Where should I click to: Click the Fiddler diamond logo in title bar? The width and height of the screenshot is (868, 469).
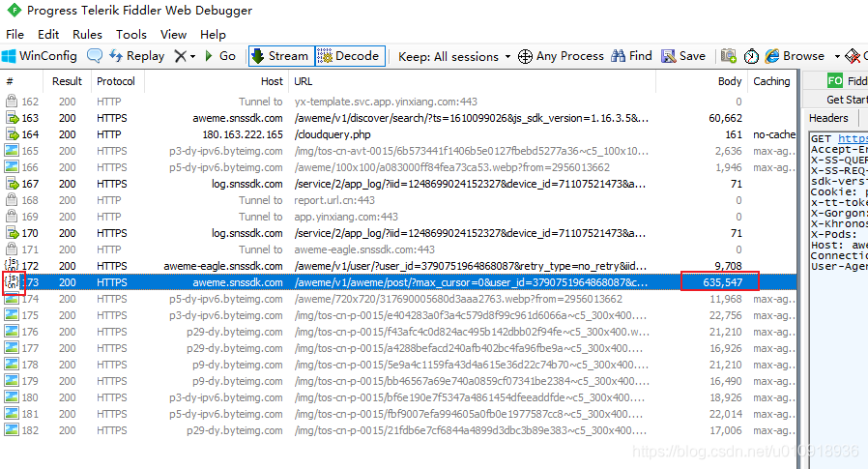click(x=14, y=10)
